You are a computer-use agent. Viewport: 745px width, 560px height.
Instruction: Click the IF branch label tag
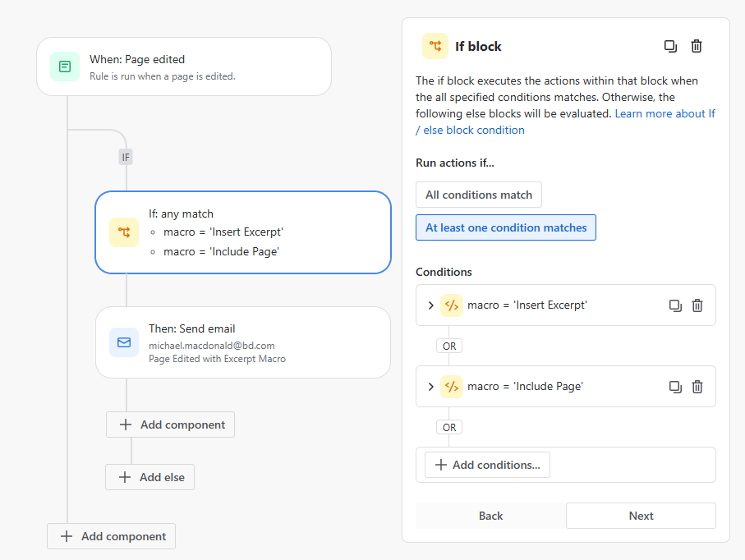[x=126, y=157]
